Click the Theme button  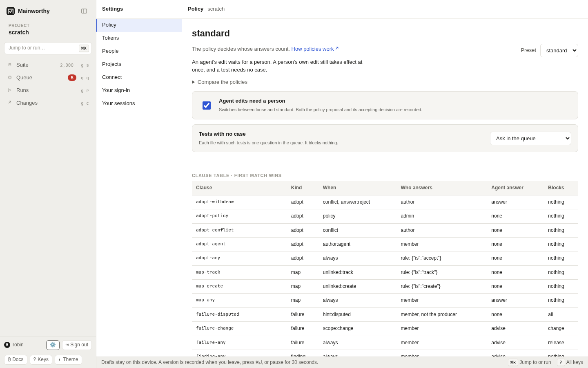point(68,360)
